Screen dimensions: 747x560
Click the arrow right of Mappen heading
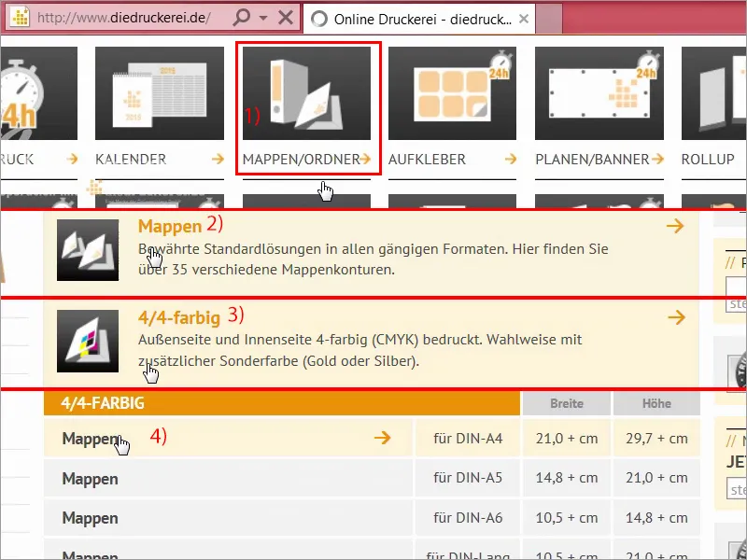tap(675, 226)
